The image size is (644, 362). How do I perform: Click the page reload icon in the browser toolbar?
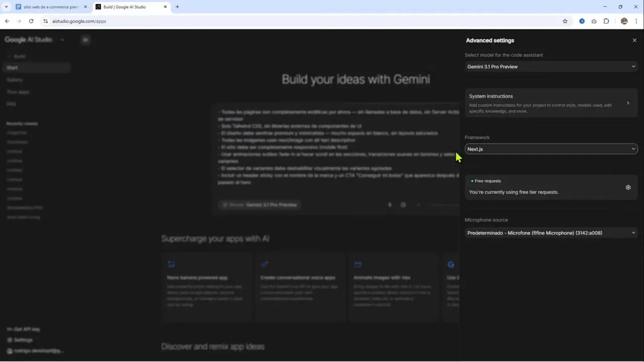[31, 21]
